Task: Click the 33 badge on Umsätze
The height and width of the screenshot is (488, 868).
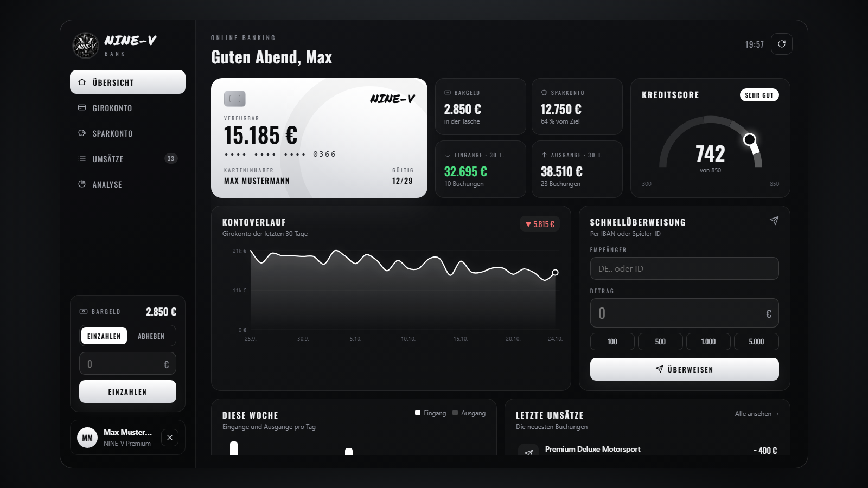Action: click(171, 158)
